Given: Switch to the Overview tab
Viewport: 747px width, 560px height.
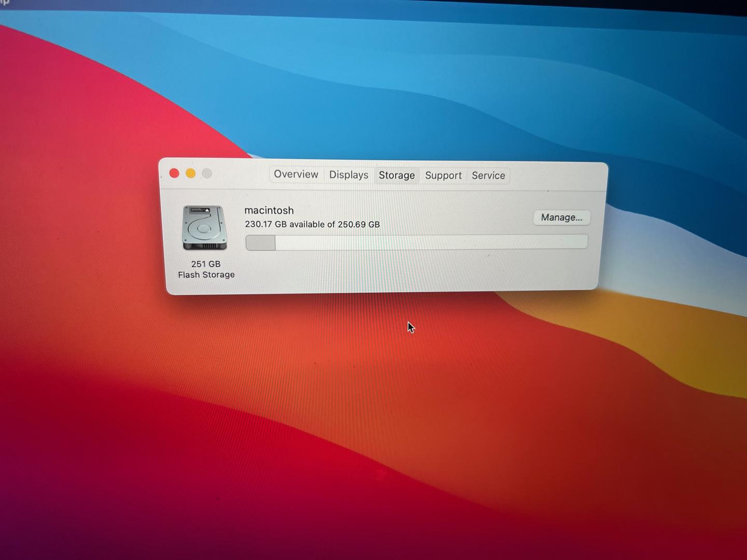Looking at the screenshot, I should (x=296, y=175).
